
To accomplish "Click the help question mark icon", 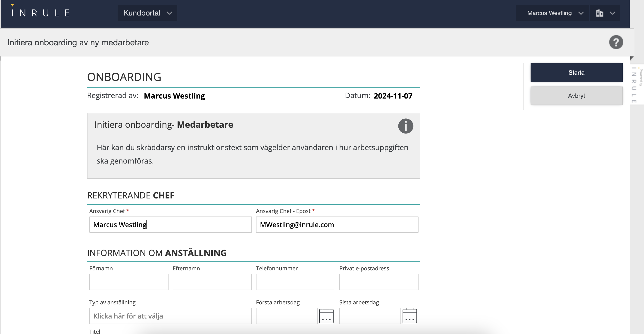I will [x=616, y=42].
